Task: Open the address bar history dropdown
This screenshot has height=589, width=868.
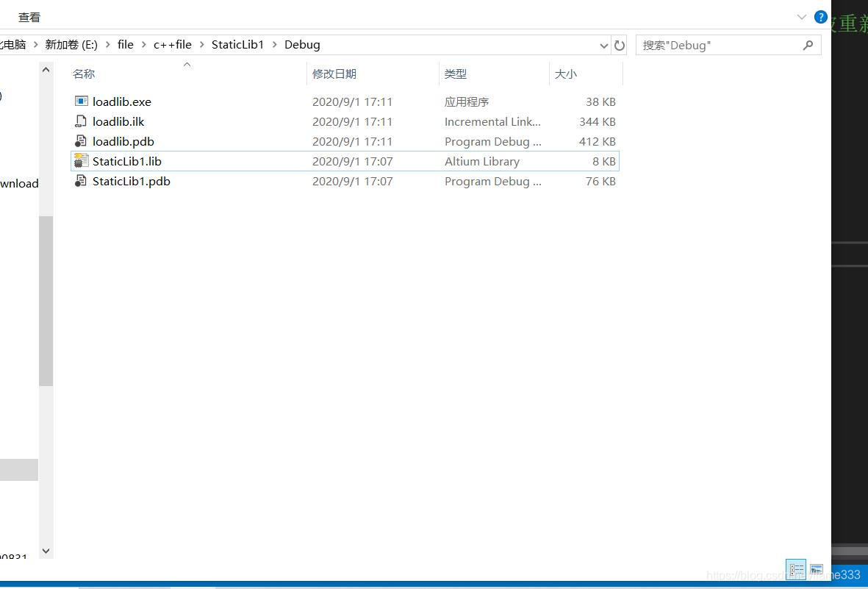Action: [x=604, y=46]
